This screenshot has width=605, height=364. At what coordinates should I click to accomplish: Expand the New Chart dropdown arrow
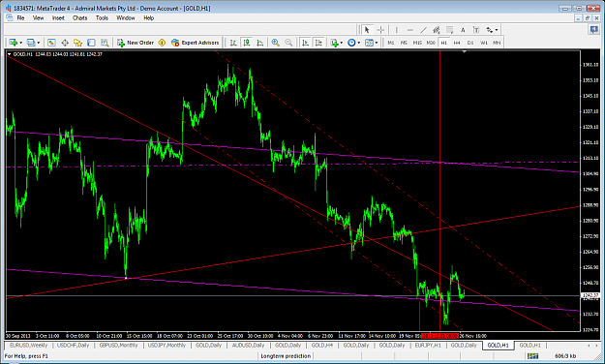click(x=21, y=43)
